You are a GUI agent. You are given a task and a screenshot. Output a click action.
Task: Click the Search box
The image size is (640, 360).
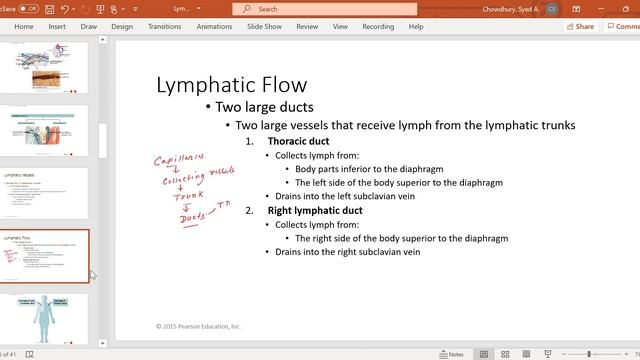[x=324, y=9]
